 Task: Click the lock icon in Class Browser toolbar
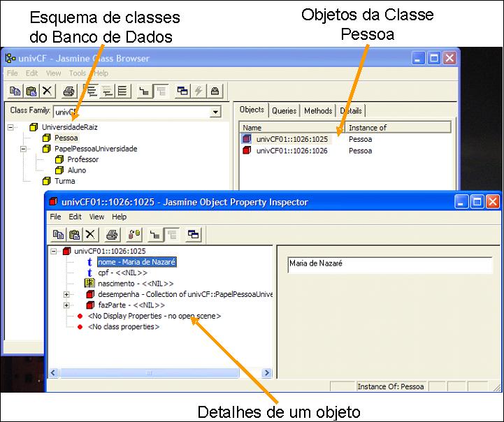pos(215,90)
